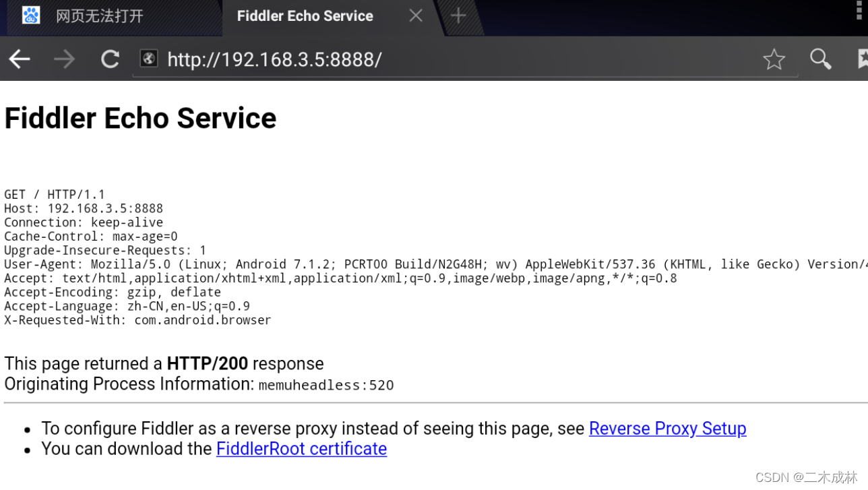Click memuheadless:520 process text

point(326,386)
